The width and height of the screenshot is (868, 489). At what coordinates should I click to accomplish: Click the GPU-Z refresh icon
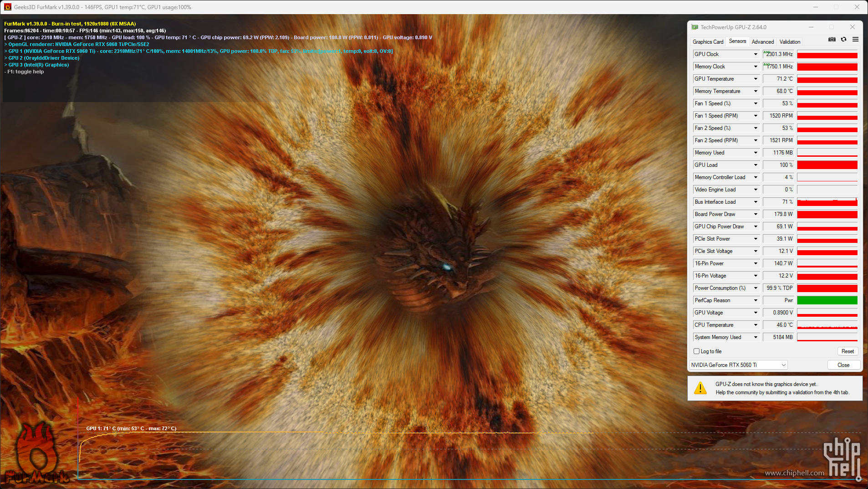[x=844, y=40]
